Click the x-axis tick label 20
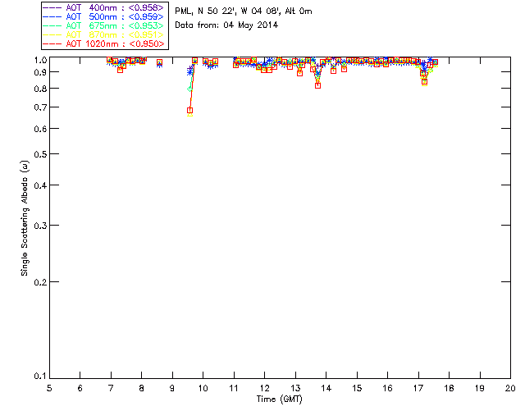Viewport: 525px width, 420px height. pos(510,388)
